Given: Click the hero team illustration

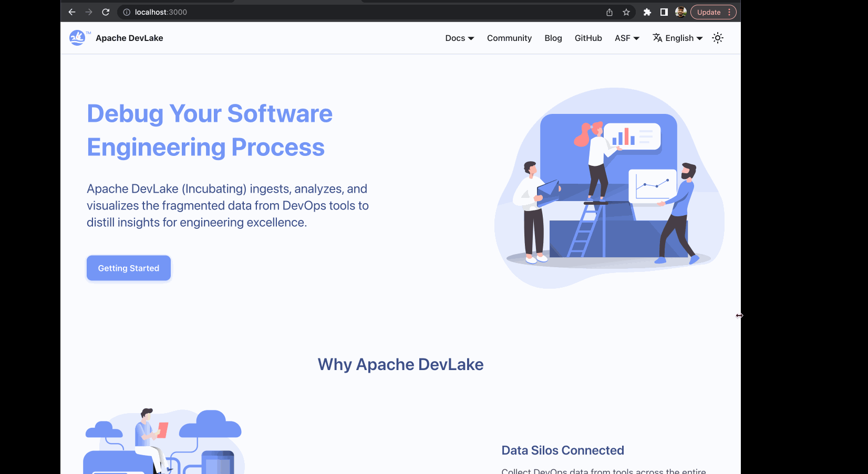Looking at the screenshot, I should (609, 188).
